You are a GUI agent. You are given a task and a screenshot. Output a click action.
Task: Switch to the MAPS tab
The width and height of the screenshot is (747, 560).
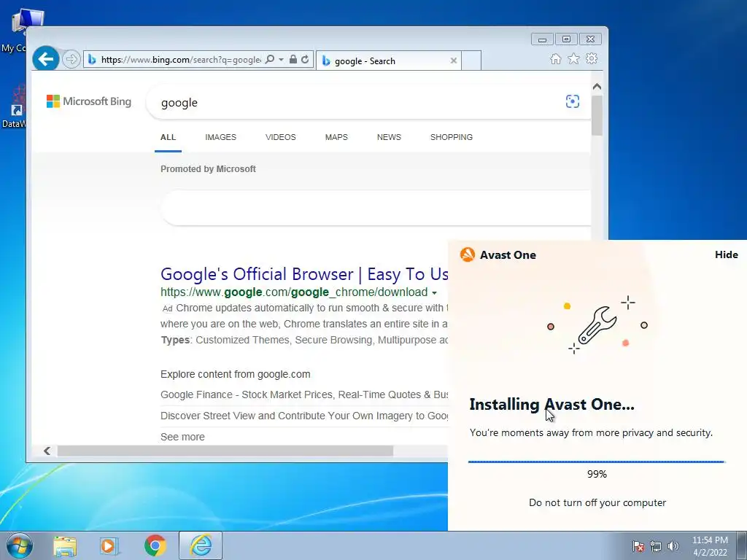336,137
